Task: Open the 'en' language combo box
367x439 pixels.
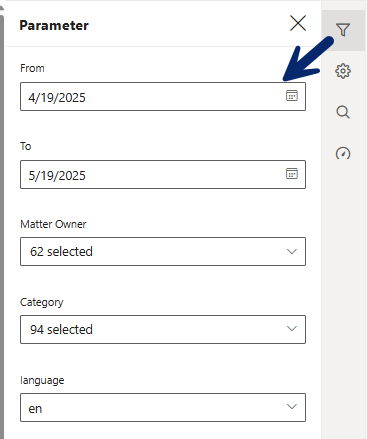Action: coord(163,407)
